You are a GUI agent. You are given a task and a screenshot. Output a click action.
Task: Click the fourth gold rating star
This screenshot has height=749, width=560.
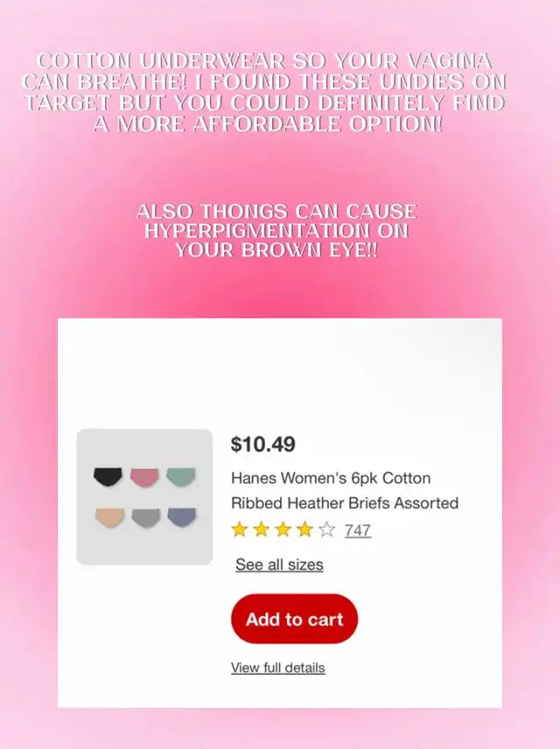304,529
